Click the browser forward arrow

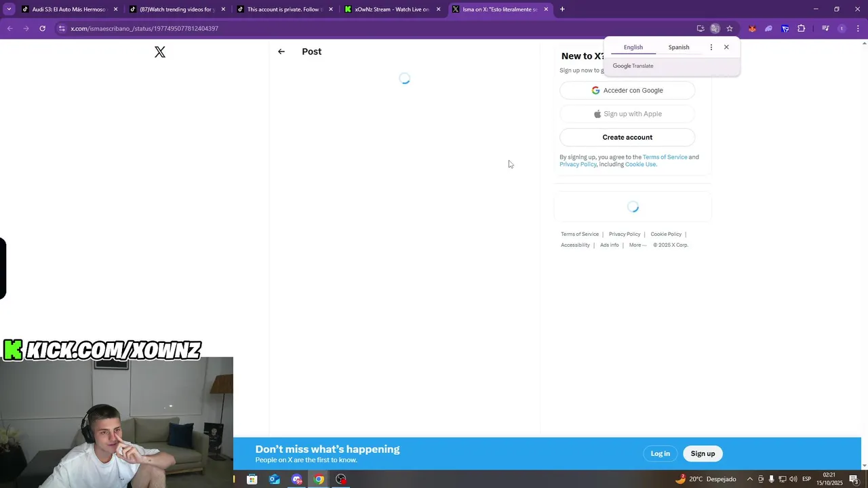click(x=26, y=28)
